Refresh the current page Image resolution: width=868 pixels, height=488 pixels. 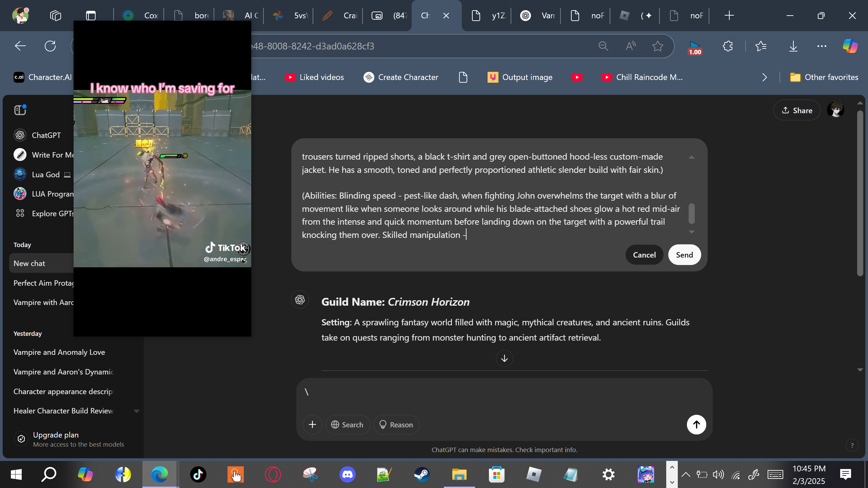pos(50,46)
